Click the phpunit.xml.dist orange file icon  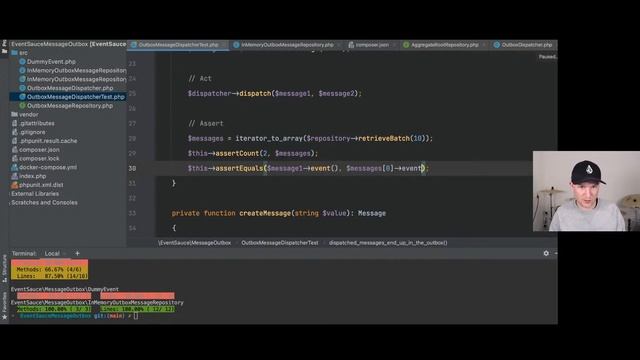click(x=15, y=185)
